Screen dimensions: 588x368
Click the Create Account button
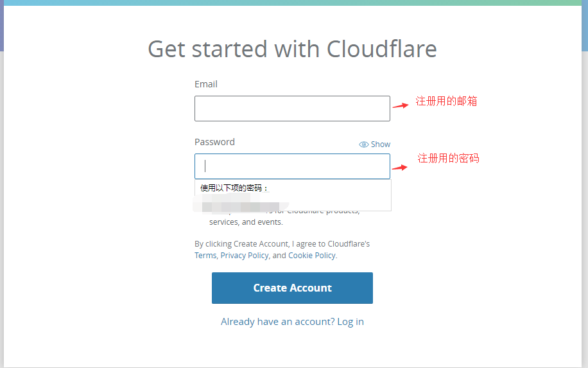(x=292, y=288)
